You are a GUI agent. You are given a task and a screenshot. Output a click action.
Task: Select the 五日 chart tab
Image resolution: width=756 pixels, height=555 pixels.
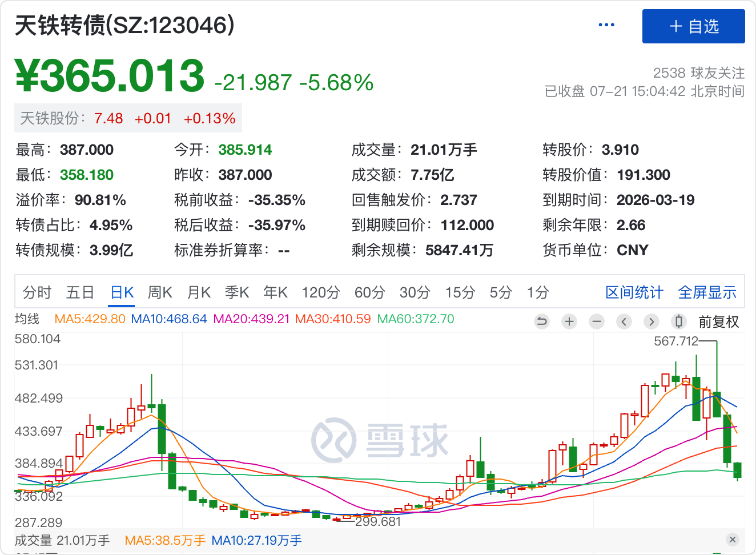coord(80,293)
